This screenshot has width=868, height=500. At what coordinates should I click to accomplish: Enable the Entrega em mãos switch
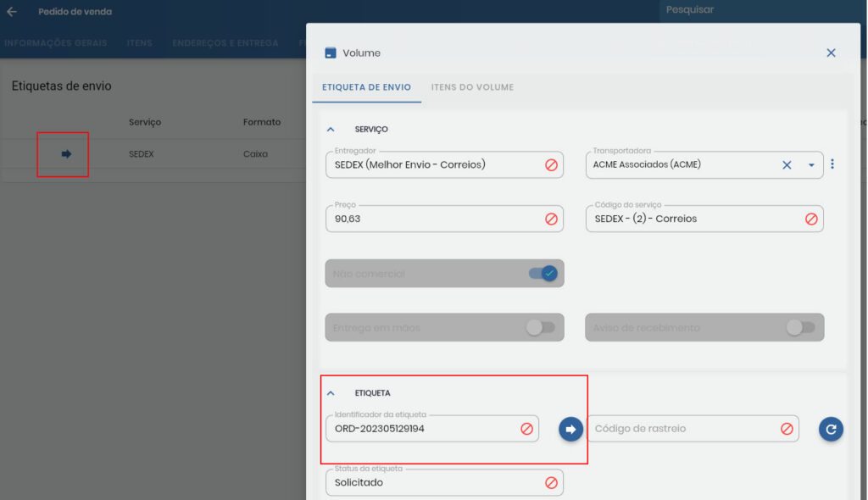click(540, 327)
